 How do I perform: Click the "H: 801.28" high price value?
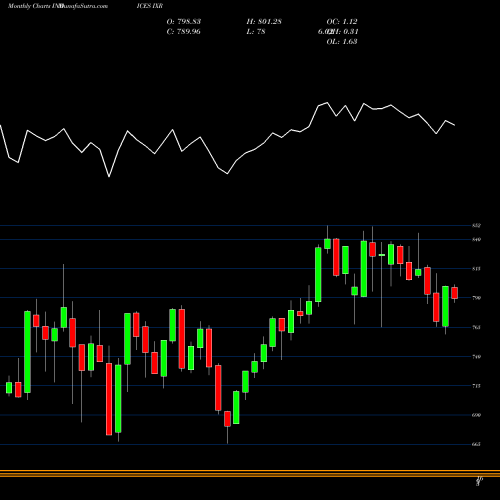coord(264,22)
